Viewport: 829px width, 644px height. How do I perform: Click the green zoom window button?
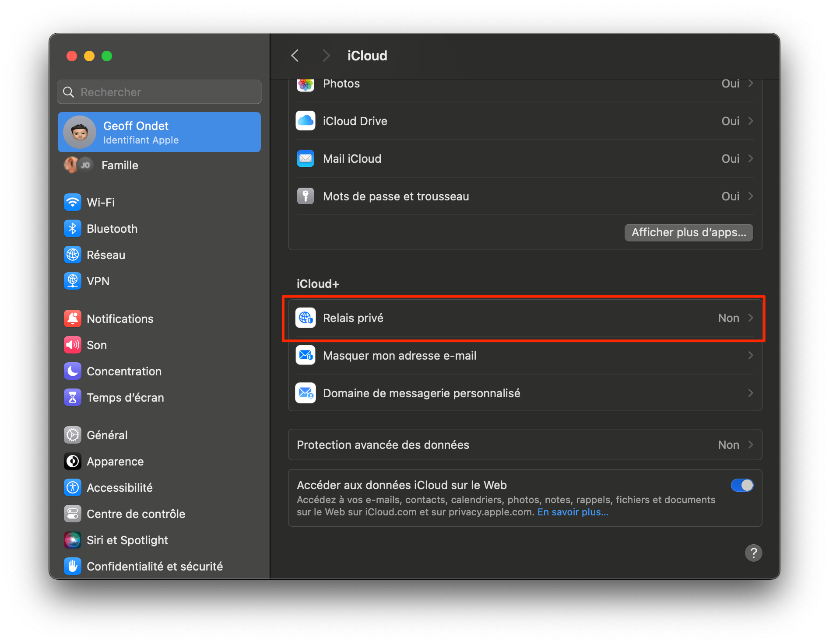107,56
